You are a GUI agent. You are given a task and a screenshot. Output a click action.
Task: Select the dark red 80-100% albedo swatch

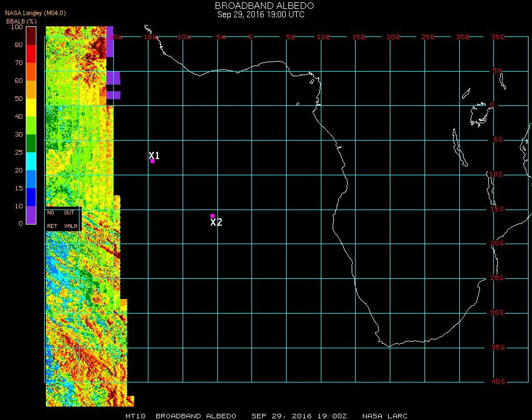(31, 36)
